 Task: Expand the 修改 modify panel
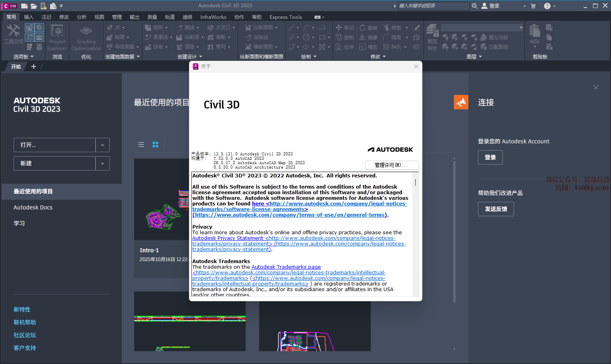378,57
